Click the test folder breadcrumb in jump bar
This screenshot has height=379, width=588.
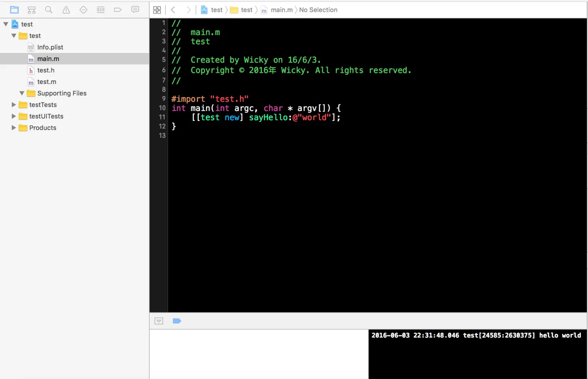pos(241,10)
